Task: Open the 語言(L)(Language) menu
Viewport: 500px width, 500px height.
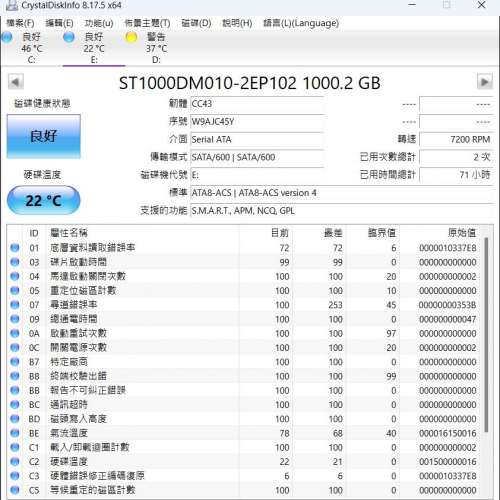Action: click(301, 23)
